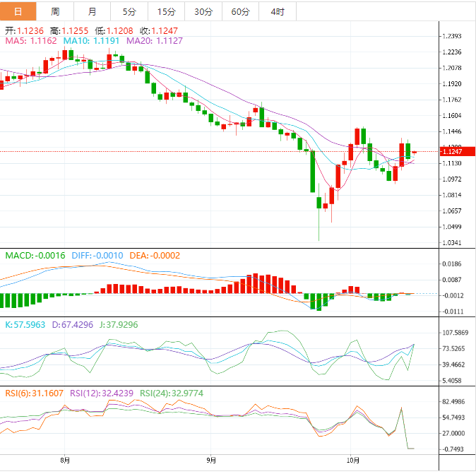Click the 107.5869 KDJ axis label
Image resolution: width=476 pixels, height=474 pixels.
(456, 333)
